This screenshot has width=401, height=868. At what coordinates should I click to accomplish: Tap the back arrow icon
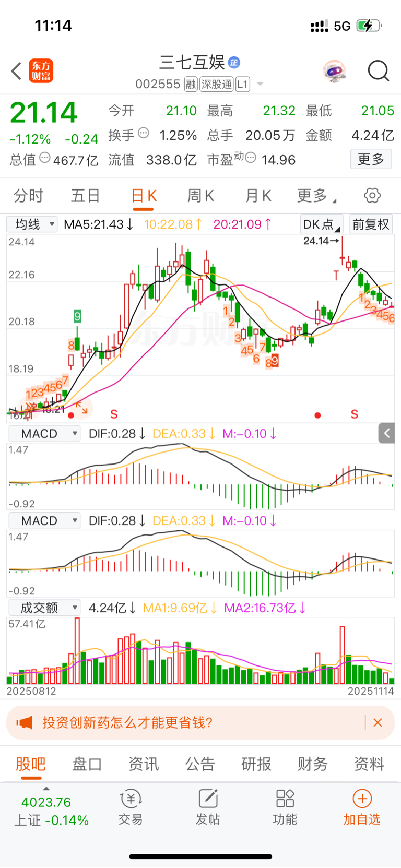tap(16, 71)
